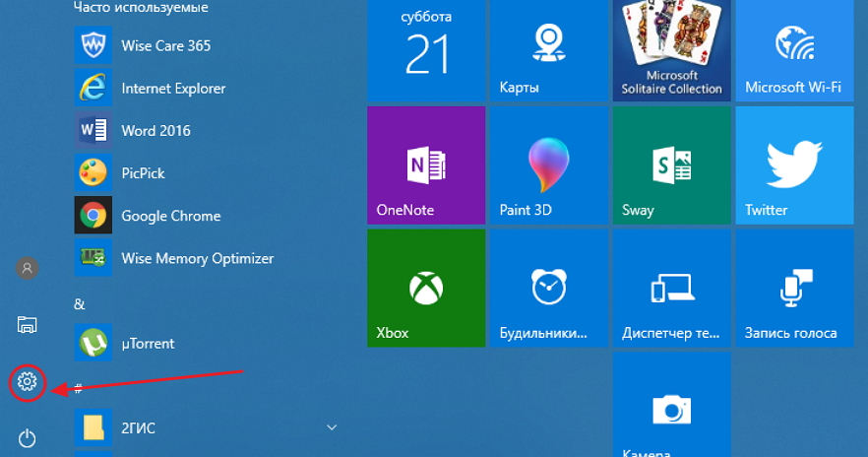Open the user account avatar

(27, 268)
